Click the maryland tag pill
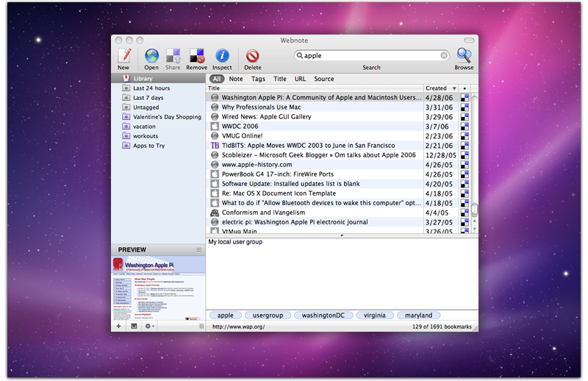The height and width of the screenshot is (381, 588). pyautogui.click(x=418, y=316)
